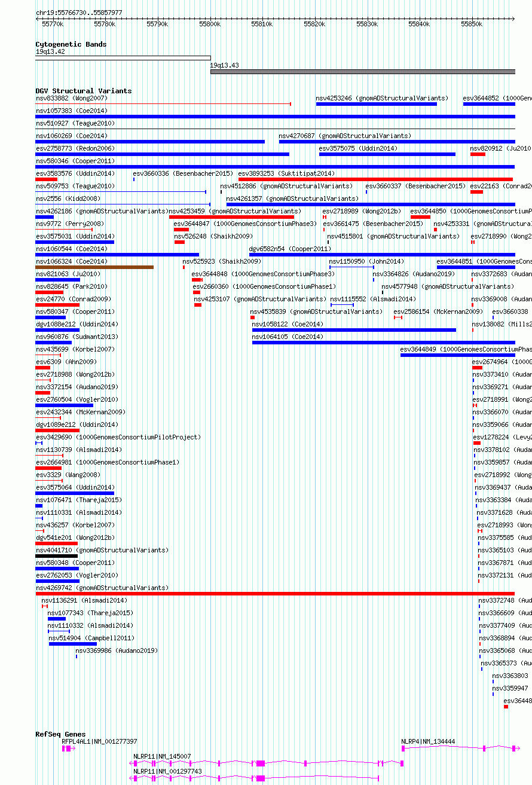Viewport: 532px width, 785px height.
Task: Open variant nsv1060269 (Coe2014)
Action: tap(71, 136)
